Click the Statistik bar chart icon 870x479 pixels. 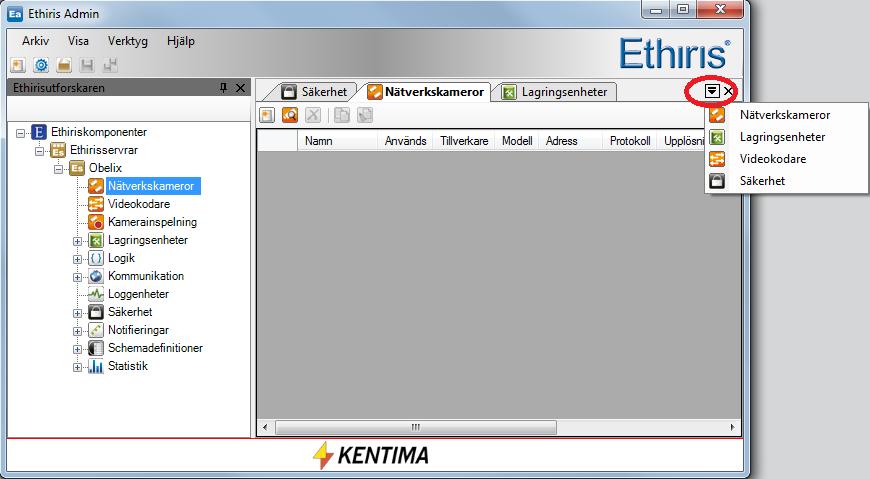(96, 366)
